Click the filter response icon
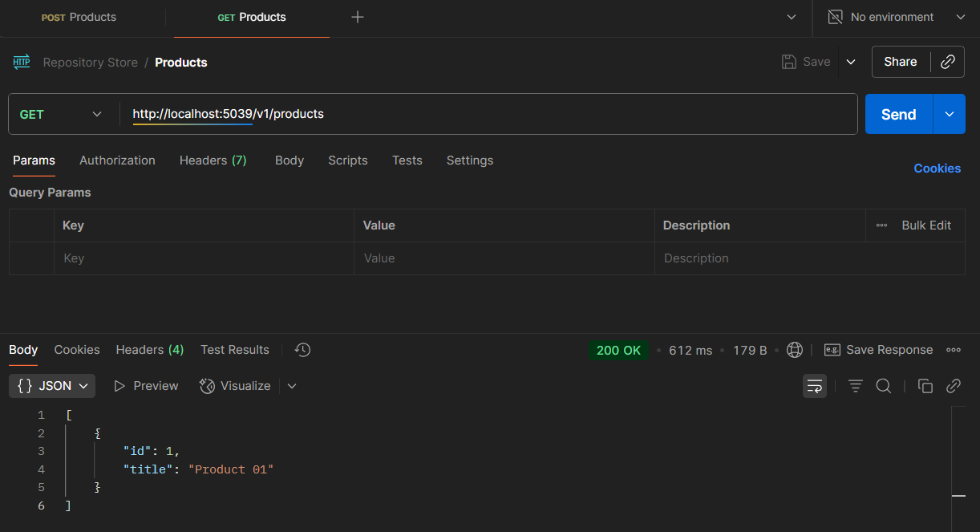This screenshot has width=980, height=532. (856, 386)
